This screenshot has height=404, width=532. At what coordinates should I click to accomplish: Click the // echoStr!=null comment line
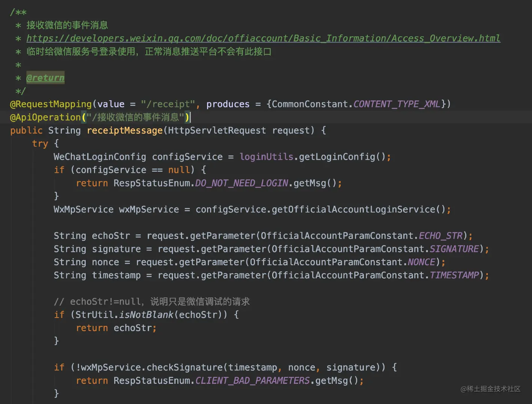(x=152, y=302)
